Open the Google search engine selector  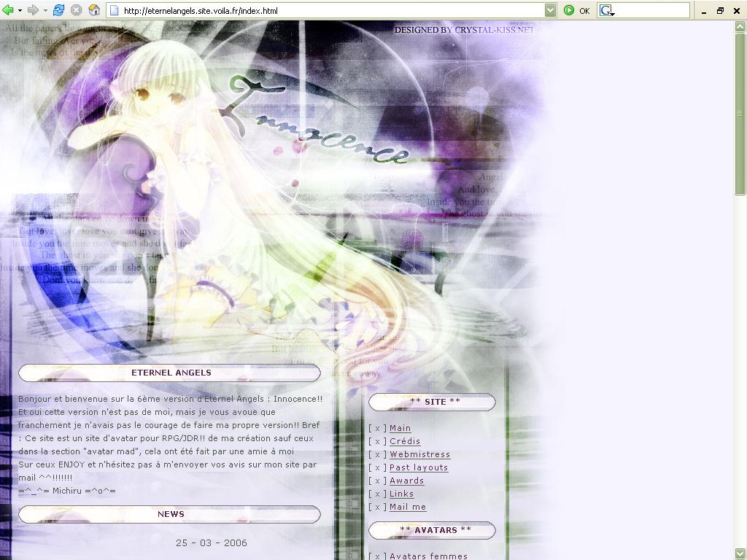click(x=607, y=10)
